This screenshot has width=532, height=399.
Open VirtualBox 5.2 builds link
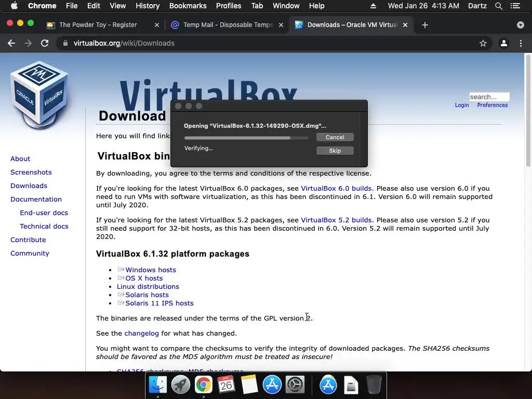(336, 220)
